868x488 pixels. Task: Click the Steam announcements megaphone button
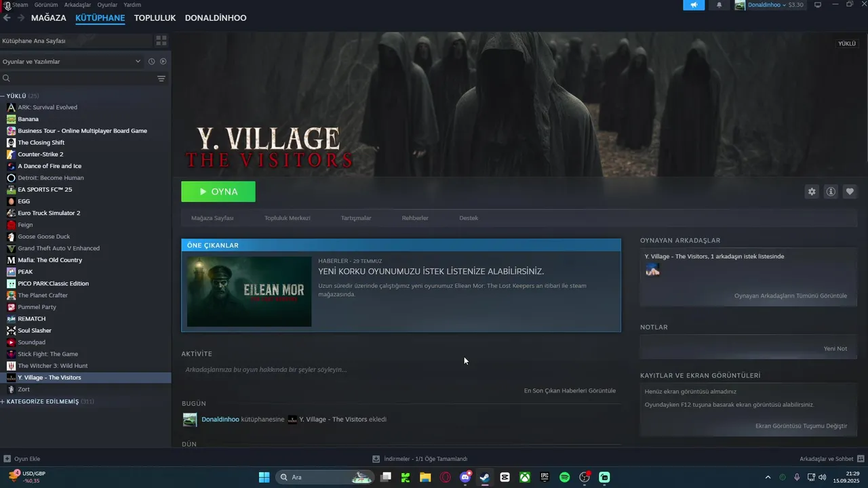(694, 5)
